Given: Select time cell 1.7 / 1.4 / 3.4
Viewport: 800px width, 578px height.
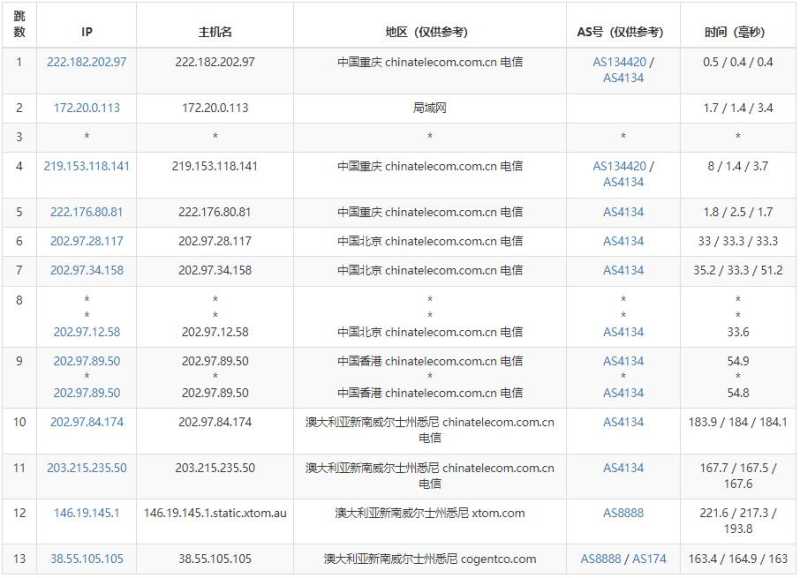Looking at the screenshot, I should tap(738, 108).
